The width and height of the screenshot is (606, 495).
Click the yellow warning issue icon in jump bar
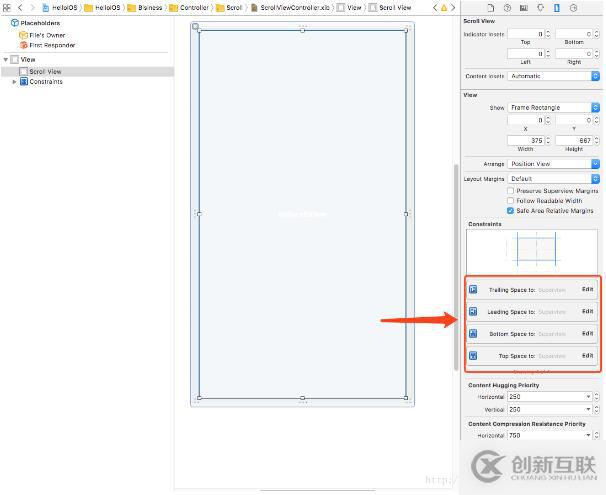[444, 7]
